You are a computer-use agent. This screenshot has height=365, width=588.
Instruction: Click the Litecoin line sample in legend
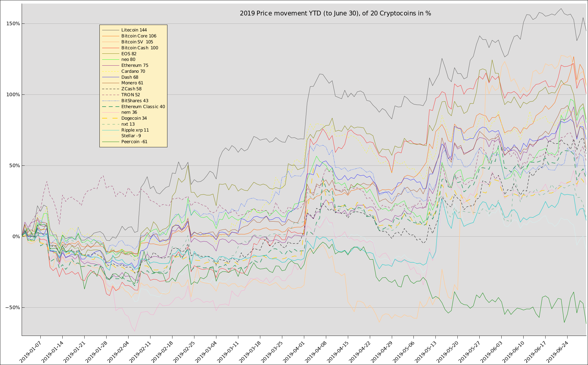coord(110,30)
